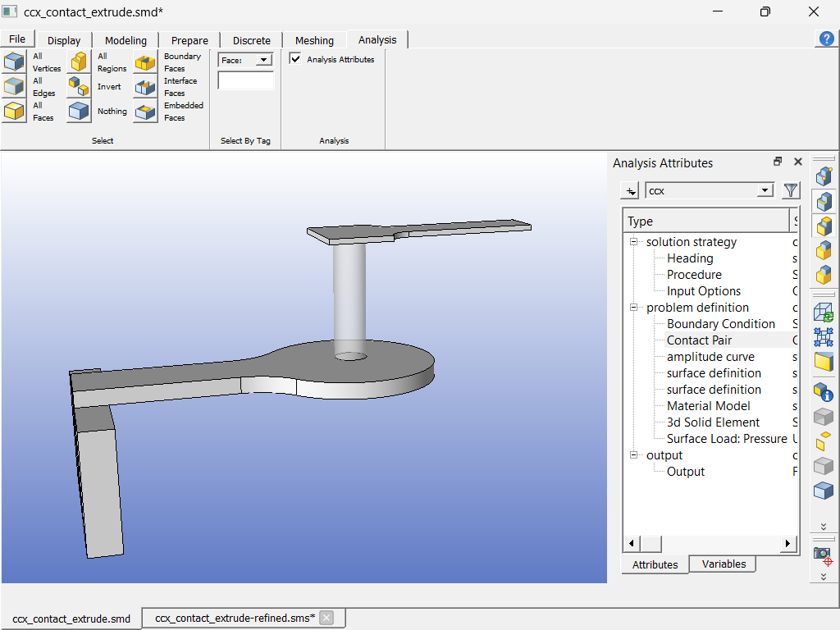Select the Input Options tree item
Screen dimensions: 840x630
click(x=703, y=291)
